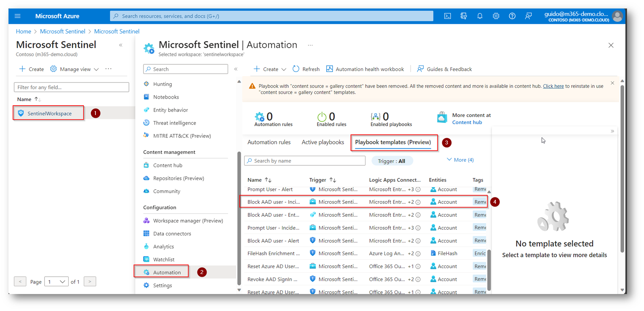Switch to the Automation rules tab

[269, 142]
